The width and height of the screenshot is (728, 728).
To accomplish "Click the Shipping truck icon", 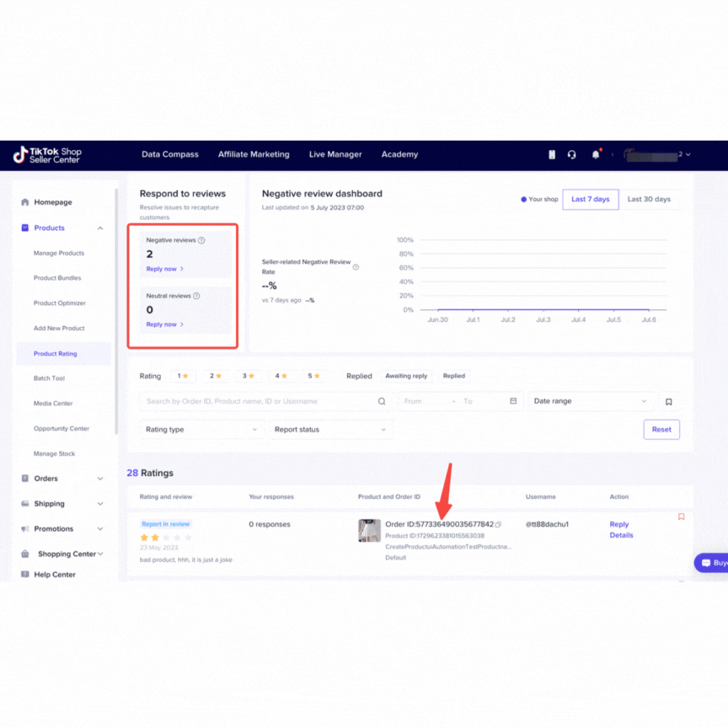I will coord(25,503).
